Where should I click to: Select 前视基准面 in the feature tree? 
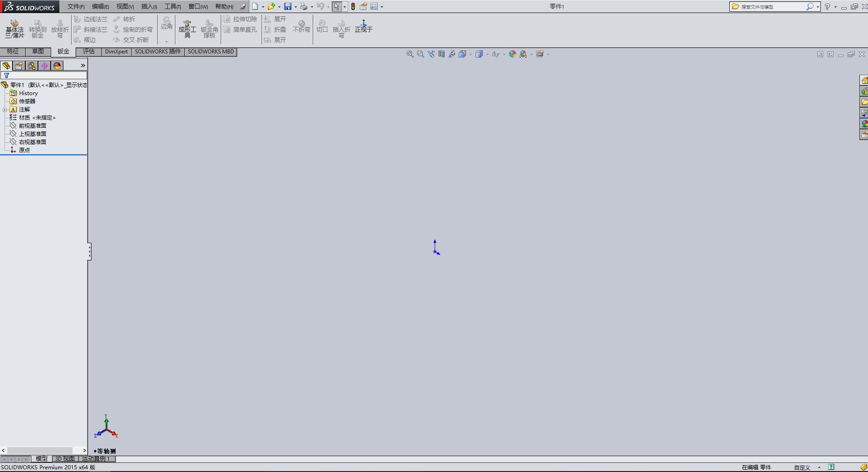(32, 126)
